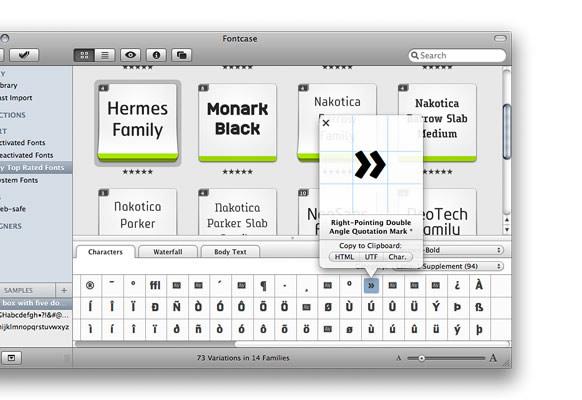Viewport: 582px width, 400px height.
Task: Select the pilcrow ¶ glyph cell
Action: click(x=263, y=285)
